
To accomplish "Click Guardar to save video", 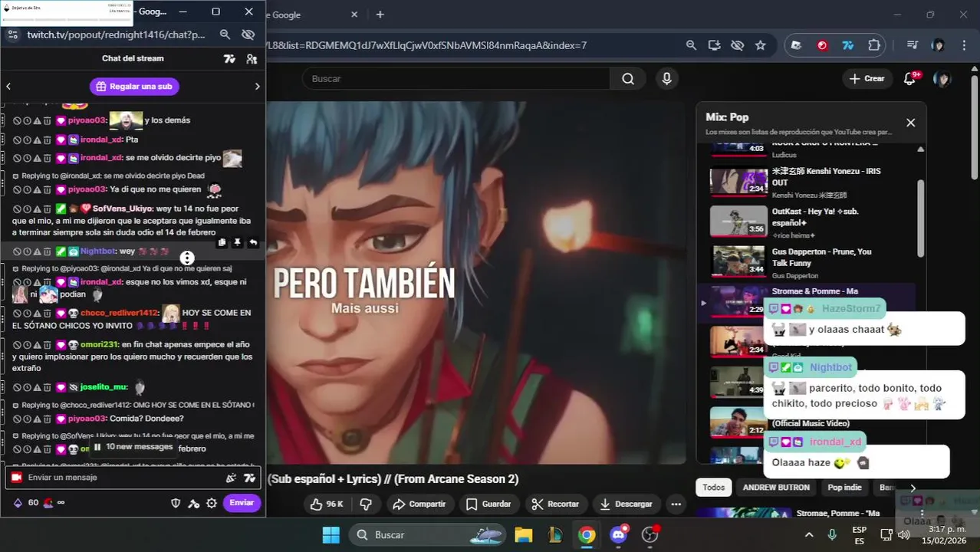I will click(x=488, y=504).
